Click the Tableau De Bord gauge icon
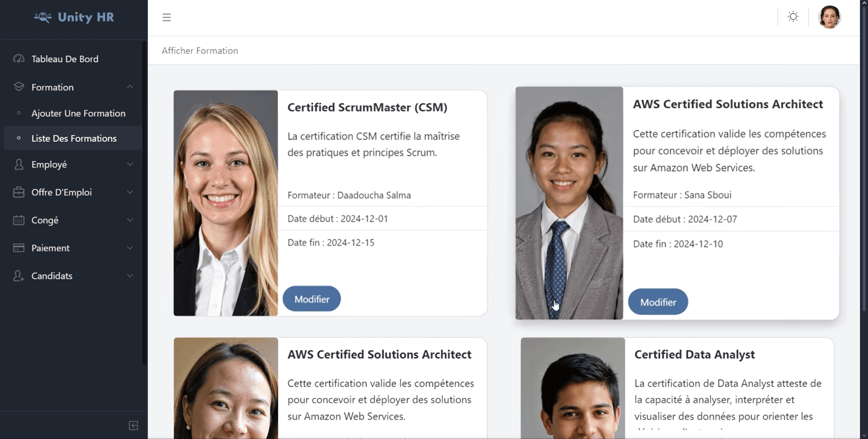This screenshot has height=439, width=868. point(19,58)
